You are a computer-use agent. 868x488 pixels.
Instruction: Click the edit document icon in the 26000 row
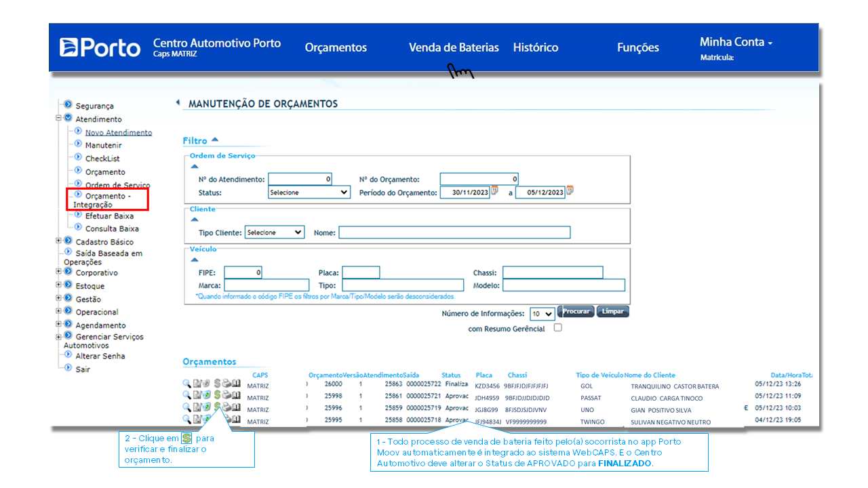197,383
